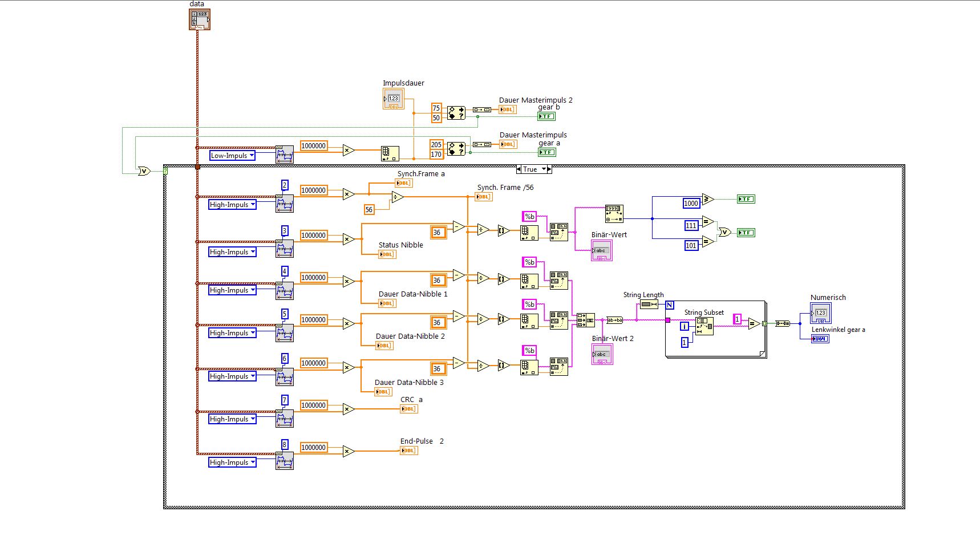Select the Impulsdauer numeric control terminal

[x=394, y=99]
